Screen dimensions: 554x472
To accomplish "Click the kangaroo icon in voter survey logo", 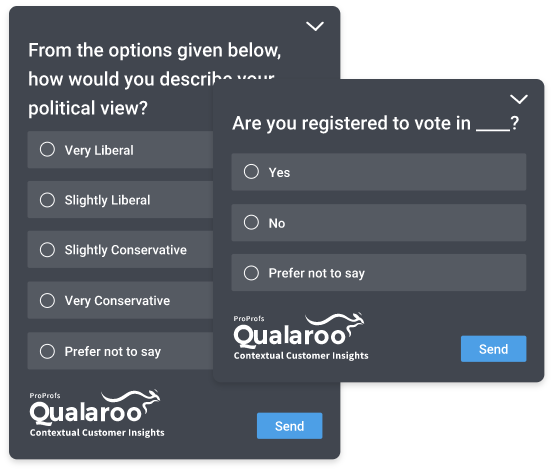I will 335,323.
